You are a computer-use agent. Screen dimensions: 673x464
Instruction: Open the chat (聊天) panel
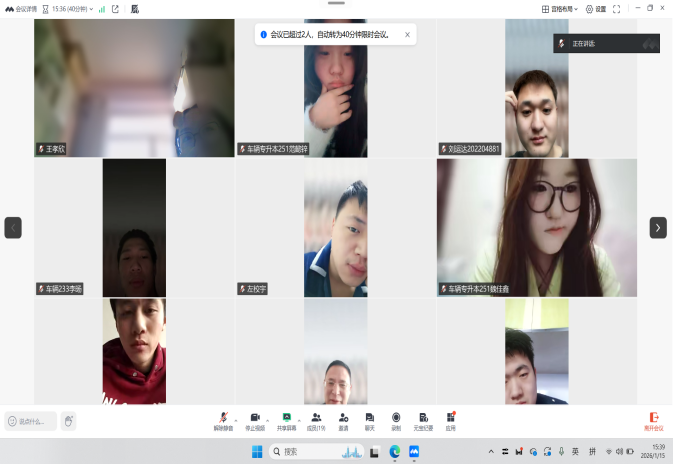tap(369, 418)
